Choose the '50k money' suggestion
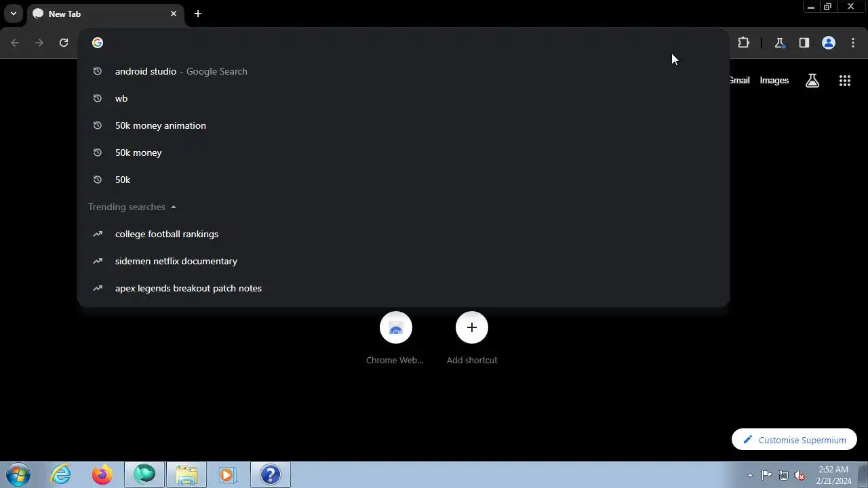 tap(403, 152)
